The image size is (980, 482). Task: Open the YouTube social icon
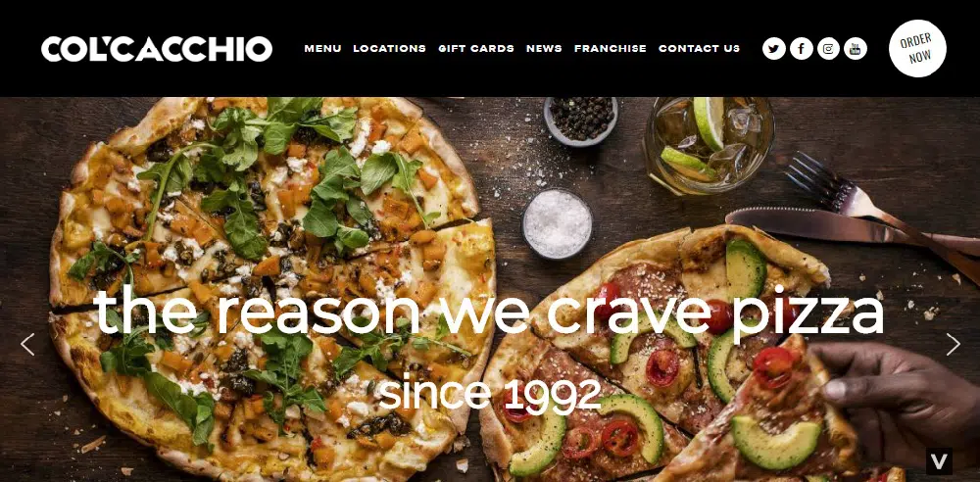[x=856, y=48]
